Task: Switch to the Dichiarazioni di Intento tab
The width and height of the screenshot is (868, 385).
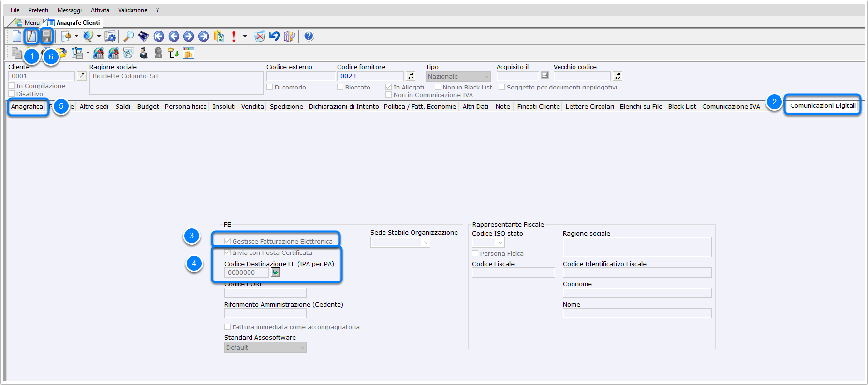Action: (x=344, y=106)
